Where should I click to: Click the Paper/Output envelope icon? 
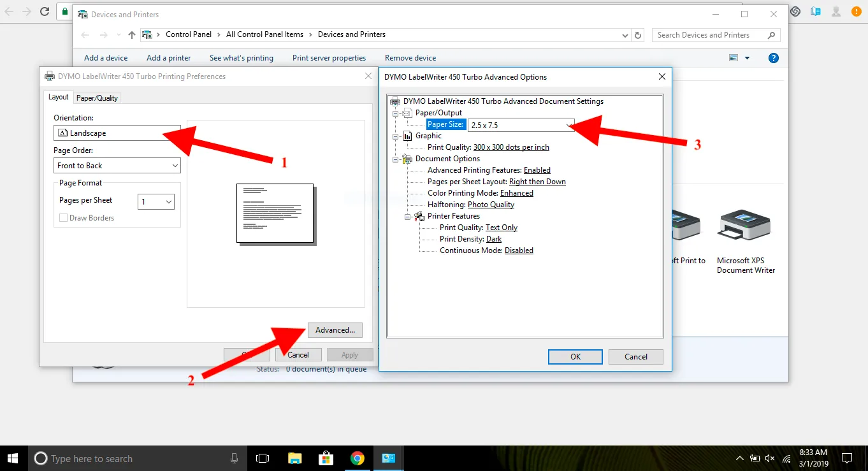(408, 113)
